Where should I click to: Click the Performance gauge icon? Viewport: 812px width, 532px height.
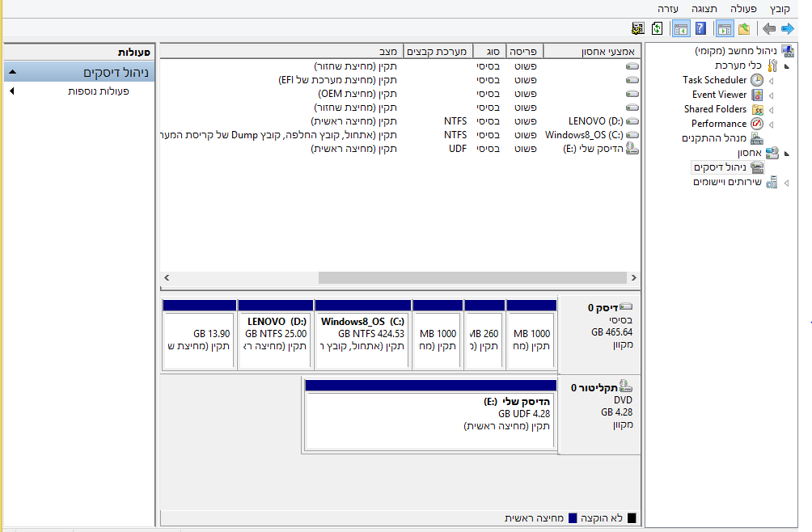pos(757,124)
